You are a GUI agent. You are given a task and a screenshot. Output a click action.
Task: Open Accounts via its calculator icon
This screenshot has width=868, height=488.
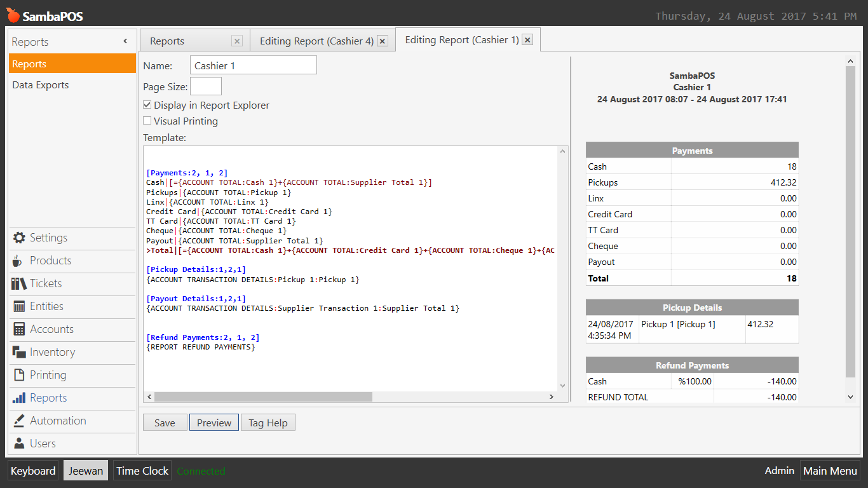[19, 329]
